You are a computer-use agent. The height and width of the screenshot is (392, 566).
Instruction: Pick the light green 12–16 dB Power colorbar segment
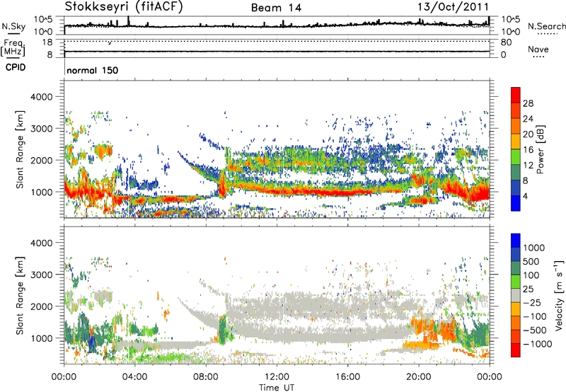click(516, 157)
